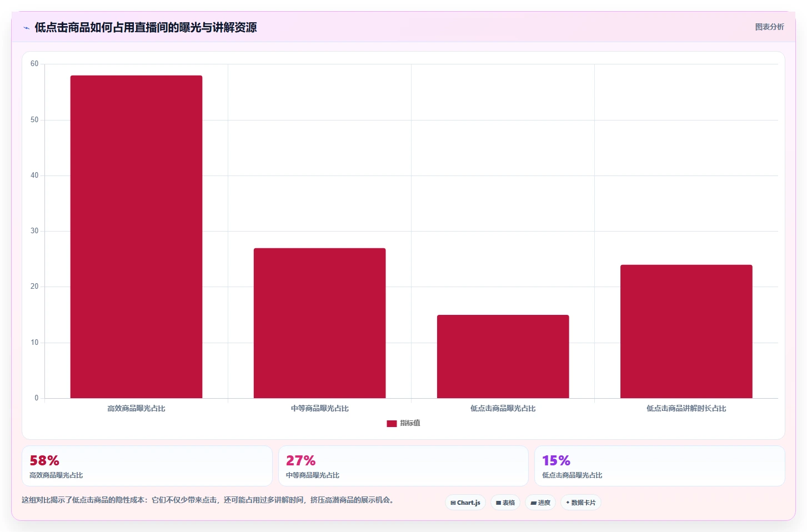Click the 高效商品曝光占比 bar
The height and width of the screenshot is (532, 807).
tap(136, 237)
